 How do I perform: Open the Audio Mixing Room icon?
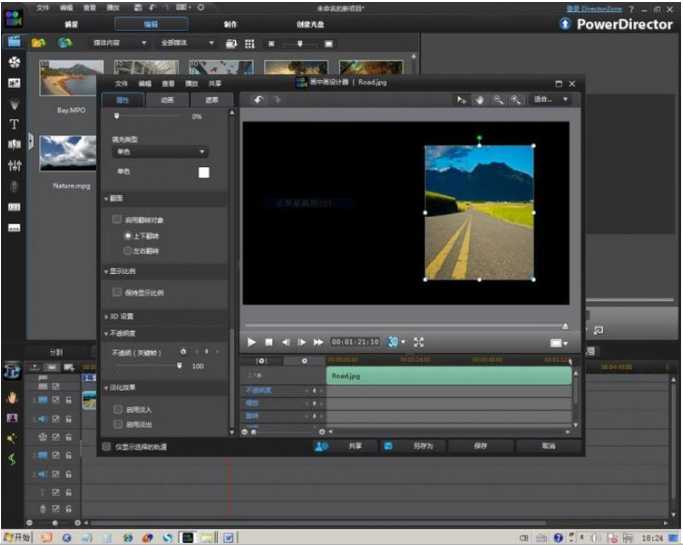(14, 166)
